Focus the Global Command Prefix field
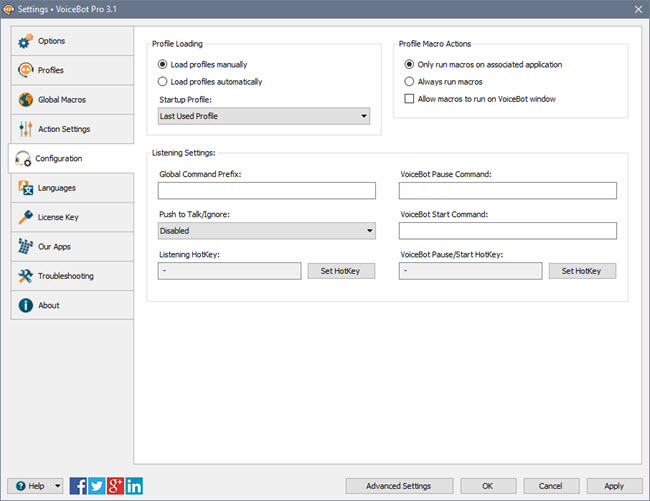650x501 pixels. click(267, 191)
